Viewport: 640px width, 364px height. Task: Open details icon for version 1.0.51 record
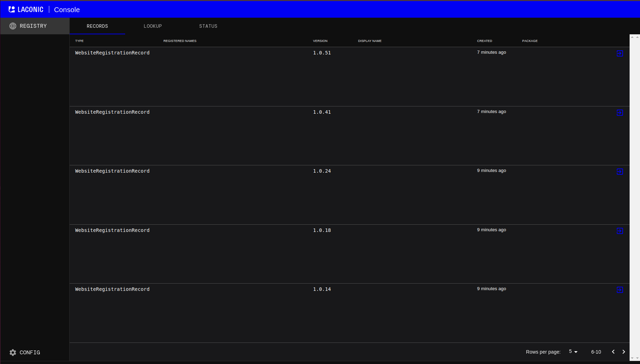[x=620, y=53]
